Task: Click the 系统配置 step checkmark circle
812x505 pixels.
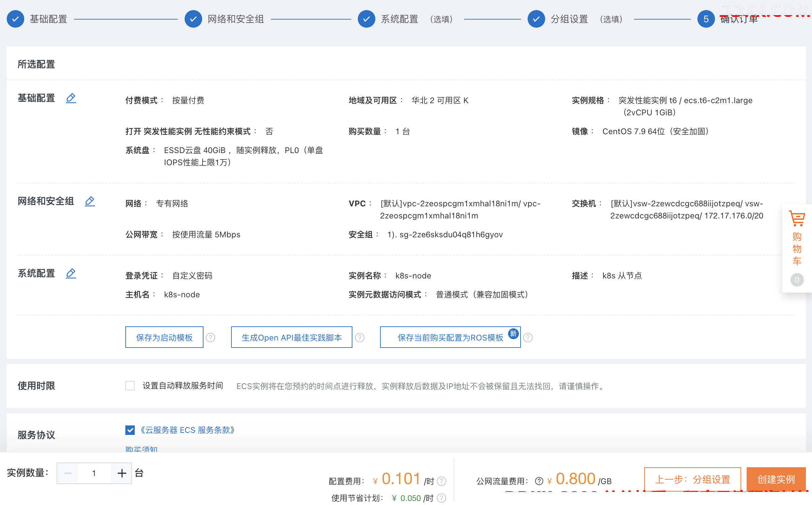Action: click(367, 19)
